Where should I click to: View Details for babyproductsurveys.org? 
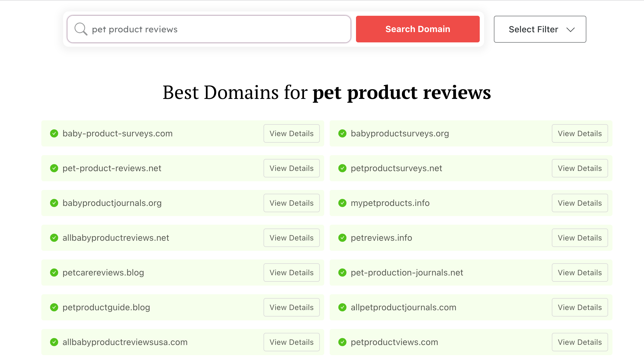pyautogui.click(x=580, y=133)
